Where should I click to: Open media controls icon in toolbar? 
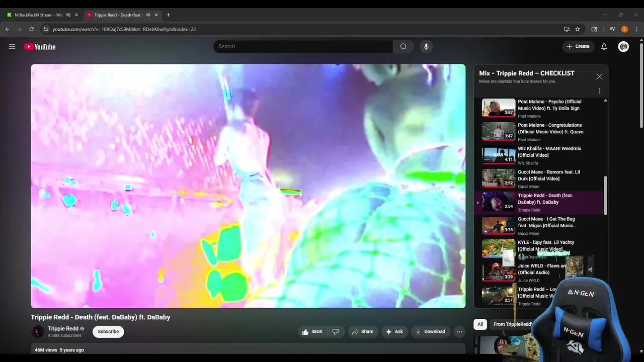pos(612,29)
